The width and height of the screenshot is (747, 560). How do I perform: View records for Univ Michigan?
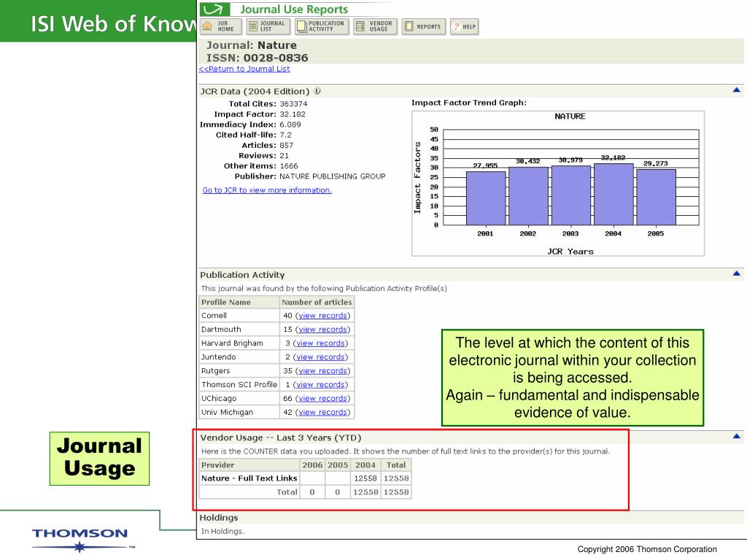click(322, 413)
